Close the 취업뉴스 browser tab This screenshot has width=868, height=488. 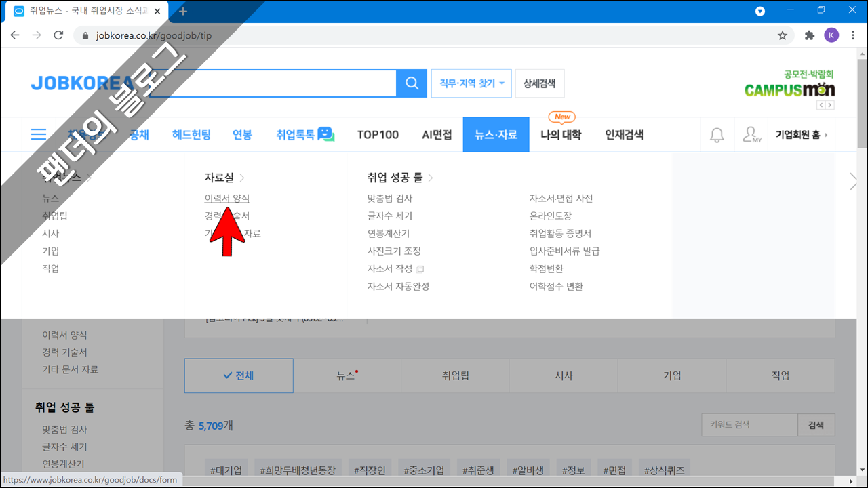(157, 11)
